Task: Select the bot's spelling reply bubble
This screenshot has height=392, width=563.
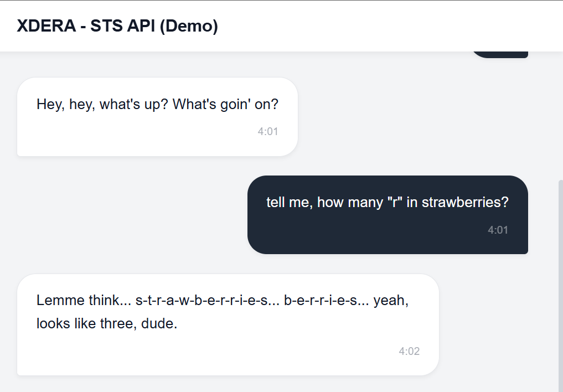Action: pos(227,324)
